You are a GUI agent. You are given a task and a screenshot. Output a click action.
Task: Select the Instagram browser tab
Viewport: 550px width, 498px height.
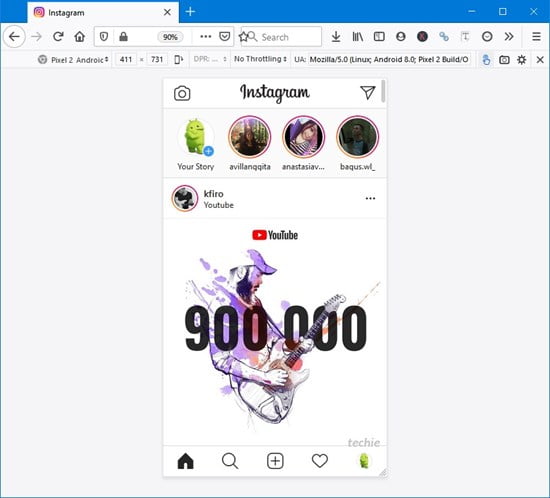tap(103, 12)
